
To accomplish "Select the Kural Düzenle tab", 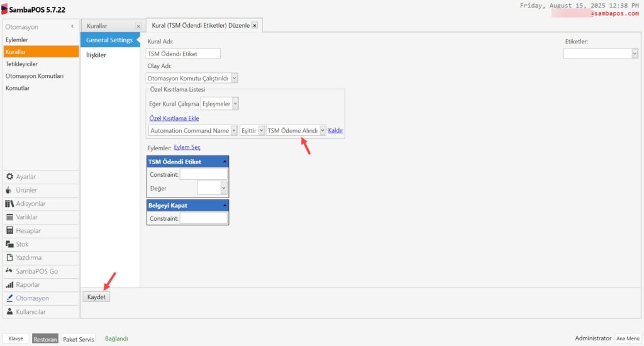I will pyautogui.click(x=201, y=25).
